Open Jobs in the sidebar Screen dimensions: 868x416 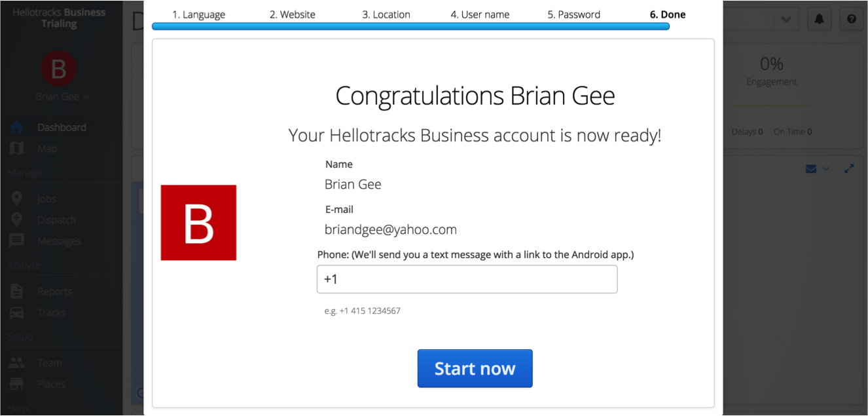(x=47, y=199)
